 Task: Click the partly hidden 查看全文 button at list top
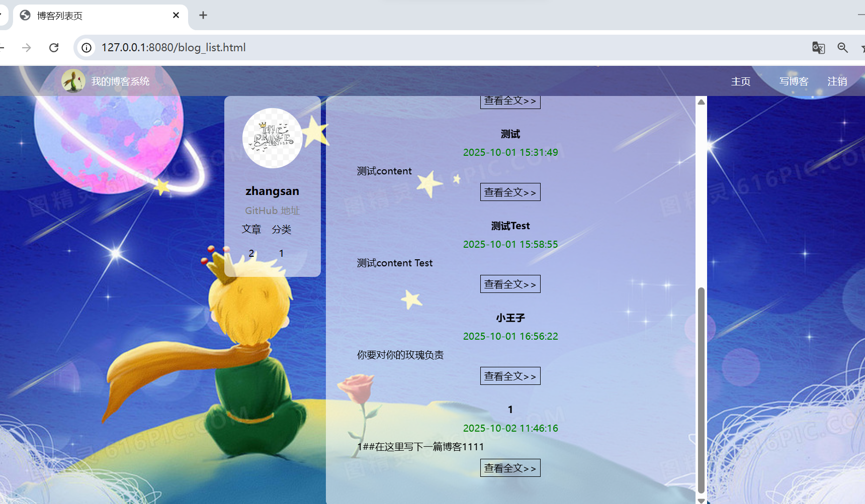510,102
